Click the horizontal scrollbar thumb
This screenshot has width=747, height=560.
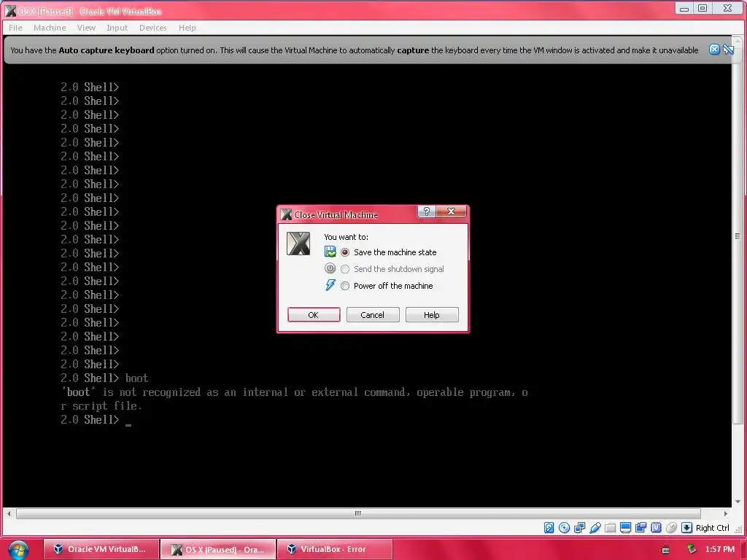point(358,513)
